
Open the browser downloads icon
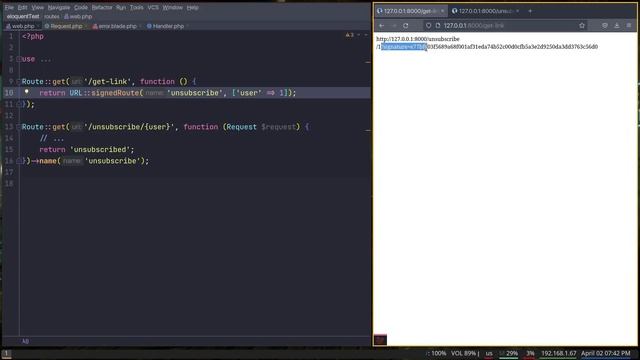pos(617,26)
